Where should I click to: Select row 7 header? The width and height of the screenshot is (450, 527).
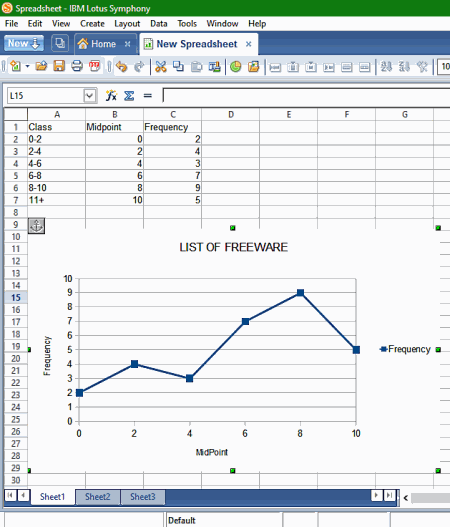point(15,200)
